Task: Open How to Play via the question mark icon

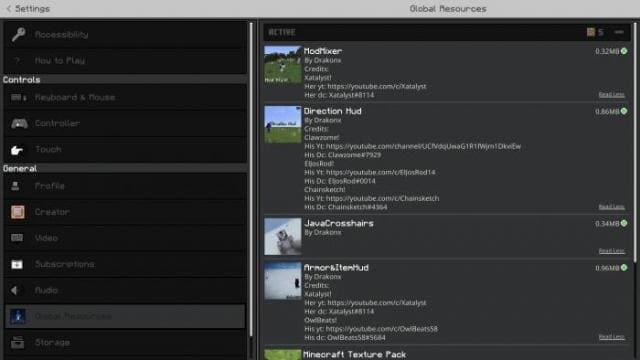Action: (17, 61)
